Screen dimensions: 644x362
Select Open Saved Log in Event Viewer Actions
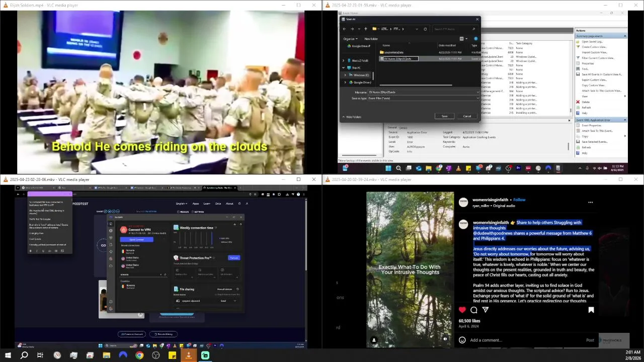pos(592,42)
